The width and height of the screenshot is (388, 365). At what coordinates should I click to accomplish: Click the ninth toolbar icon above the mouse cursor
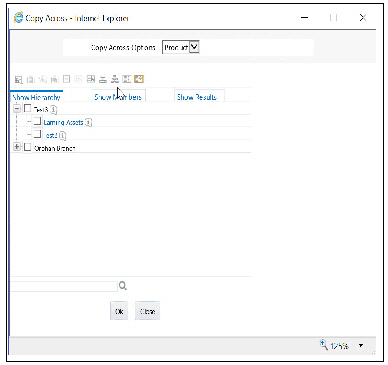115,79
